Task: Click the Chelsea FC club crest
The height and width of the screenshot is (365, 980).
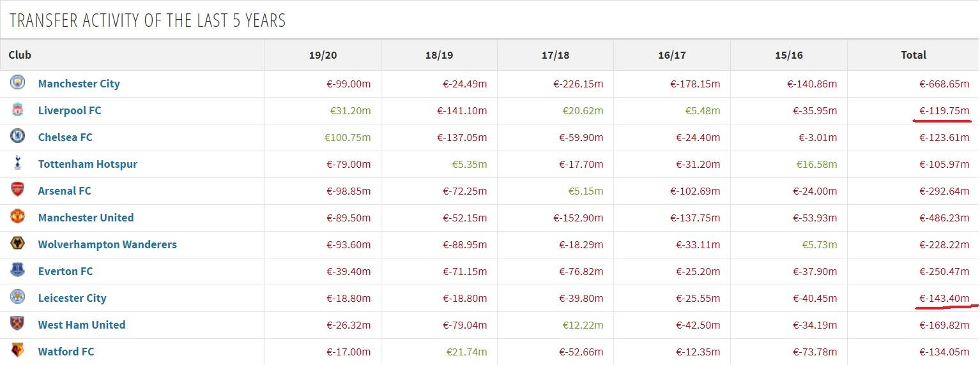Action: pos(18,136)
